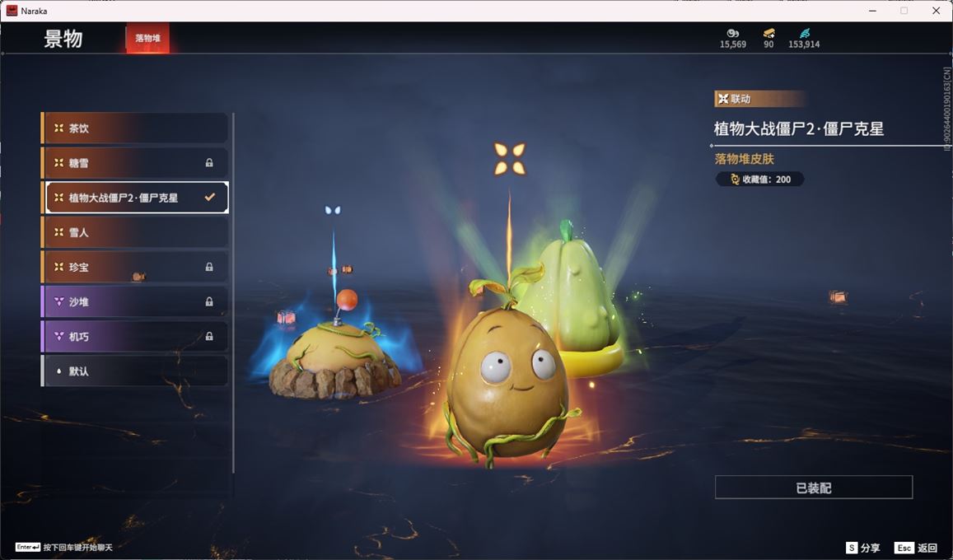Click the blue marker above Potato Mine
Screen dimensions: 953x560
tap(333, 210)
